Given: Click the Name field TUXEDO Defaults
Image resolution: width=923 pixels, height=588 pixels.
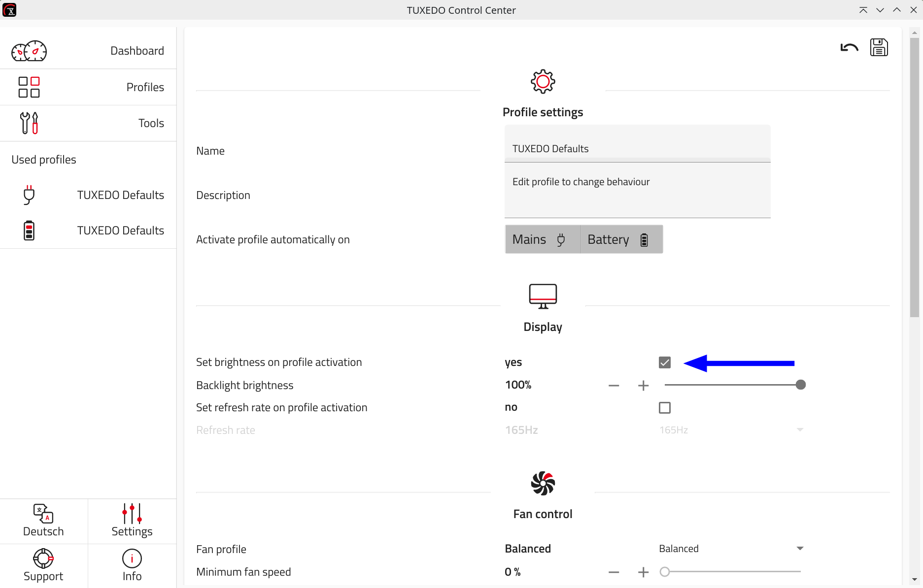Looking at the screenshot, I should (637, 143).
